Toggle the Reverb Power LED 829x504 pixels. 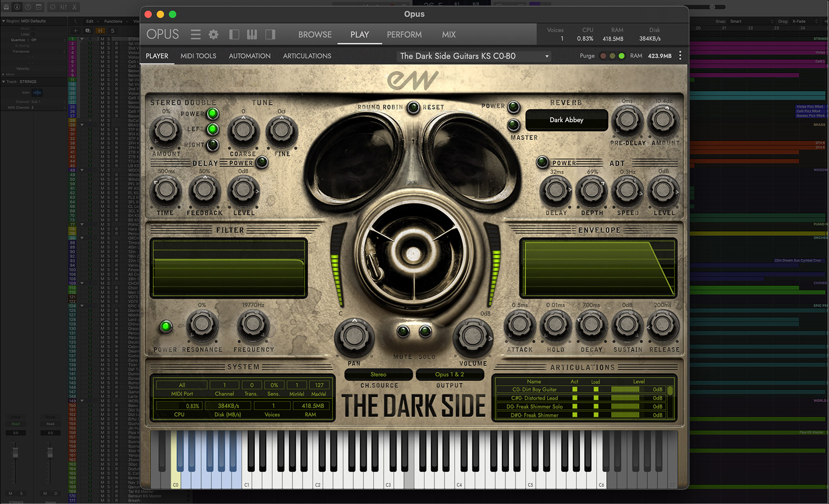(x=513, y=107)
